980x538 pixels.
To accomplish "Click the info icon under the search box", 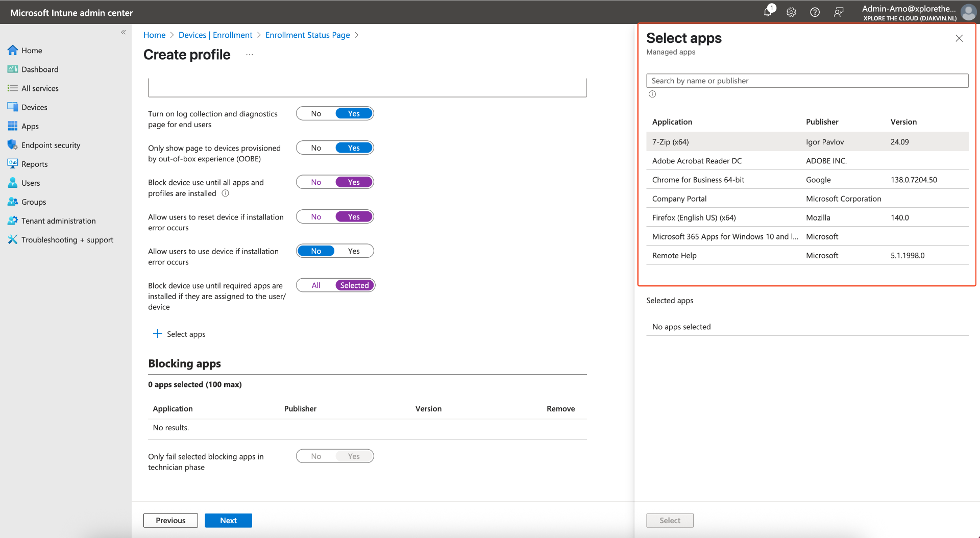I will [652, 94].
